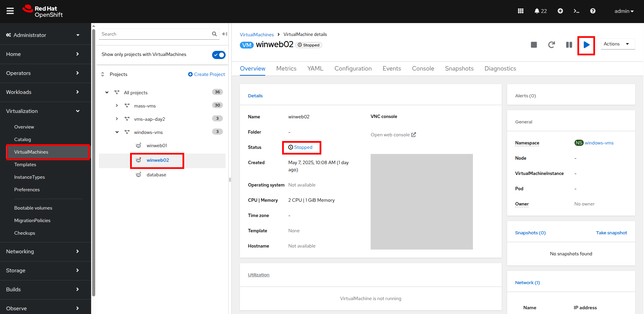Open the Configuration tab
Image resolution: width=644 pixels, height=314 pixels.
pyautogui.click(x=353, y=68)
